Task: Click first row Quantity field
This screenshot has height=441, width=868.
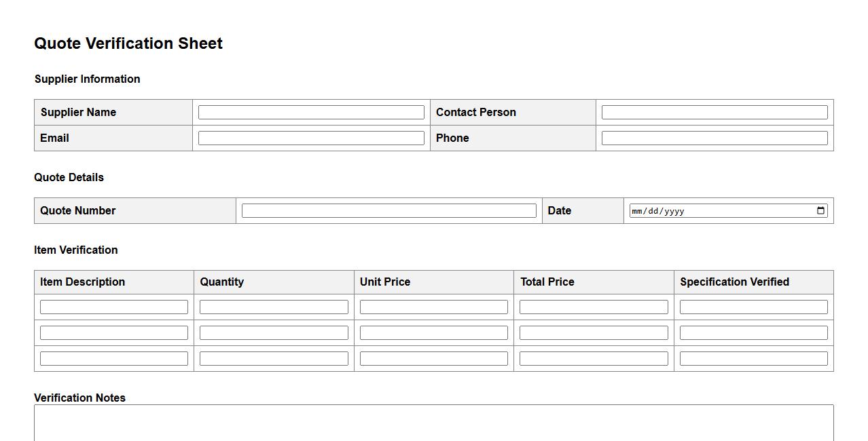Action: tap(274, 307)
